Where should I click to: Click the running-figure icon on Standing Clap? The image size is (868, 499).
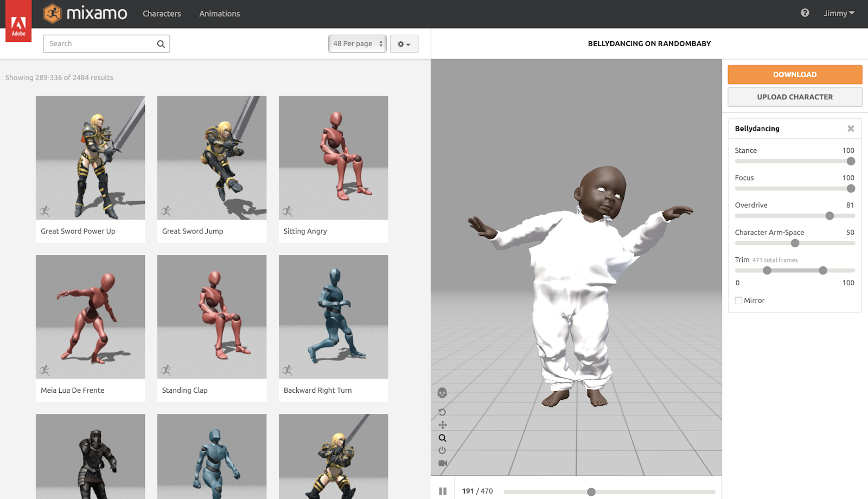(166, 370)
